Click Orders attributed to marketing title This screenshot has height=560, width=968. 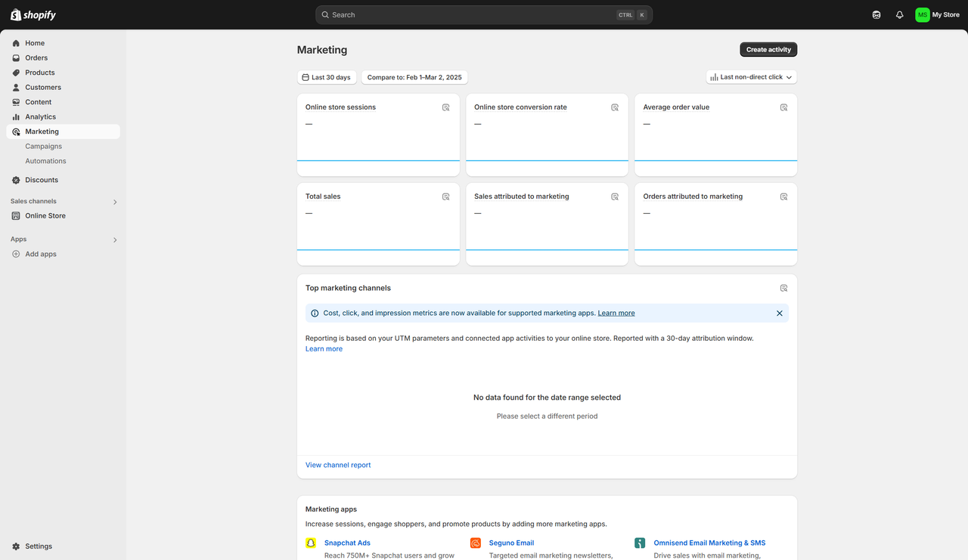point(693,196)
